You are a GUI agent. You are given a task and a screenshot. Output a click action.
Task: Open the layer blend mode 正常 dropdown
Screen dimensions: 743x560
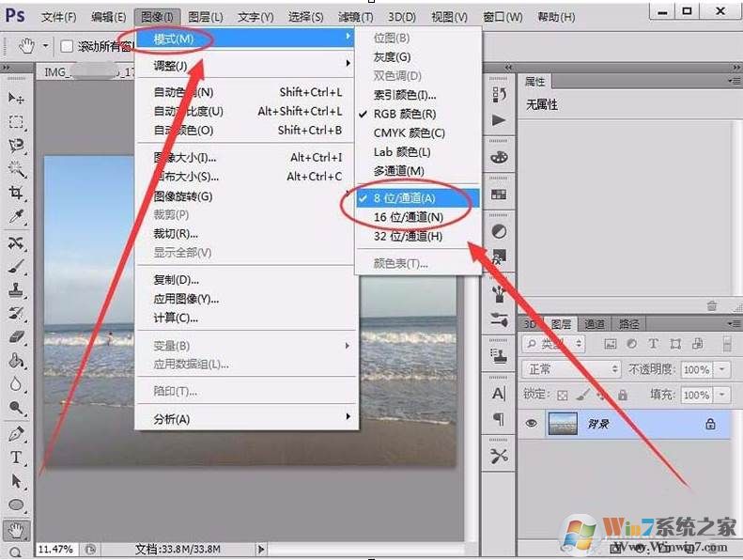[571, 369]
